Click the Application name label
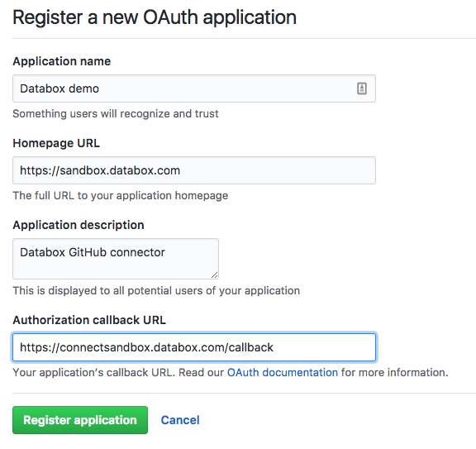The width and height of the screenshot is (476, 449). [62, 61]
